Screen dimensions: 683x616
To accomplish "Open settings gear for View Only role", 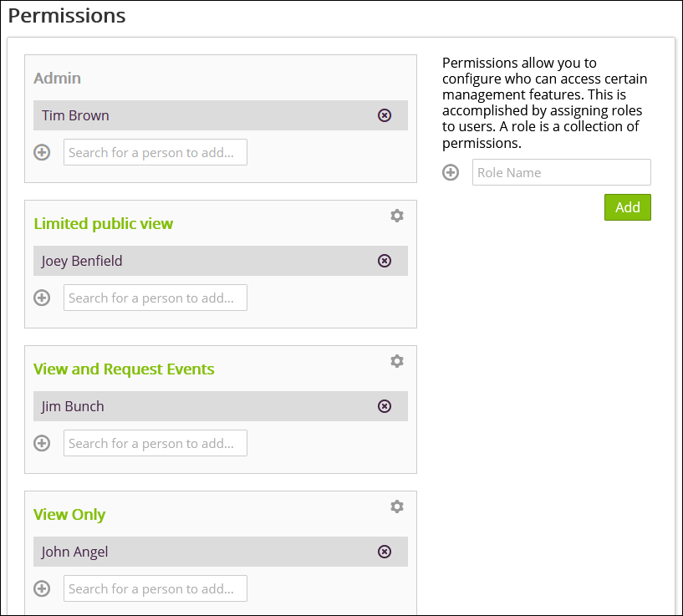I will pos(397,507).
